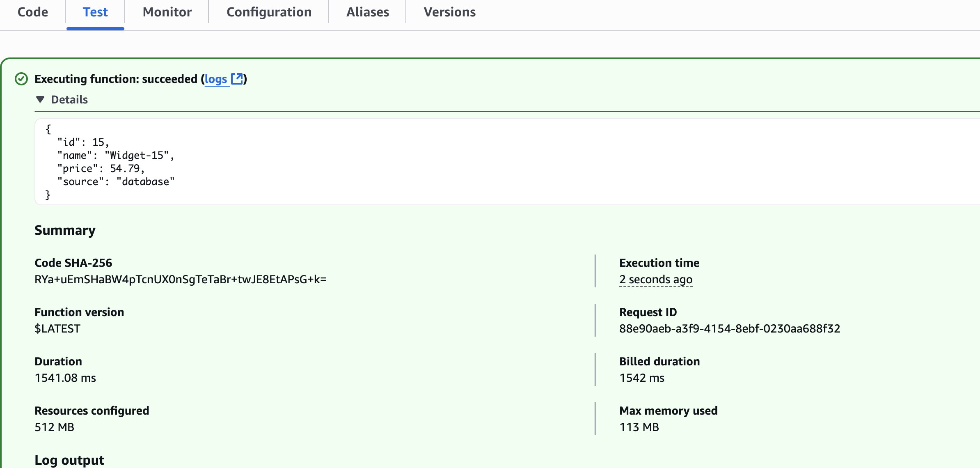Switch to the Monitor tab
Screen dimensions: 980x468
click(167, 12)
